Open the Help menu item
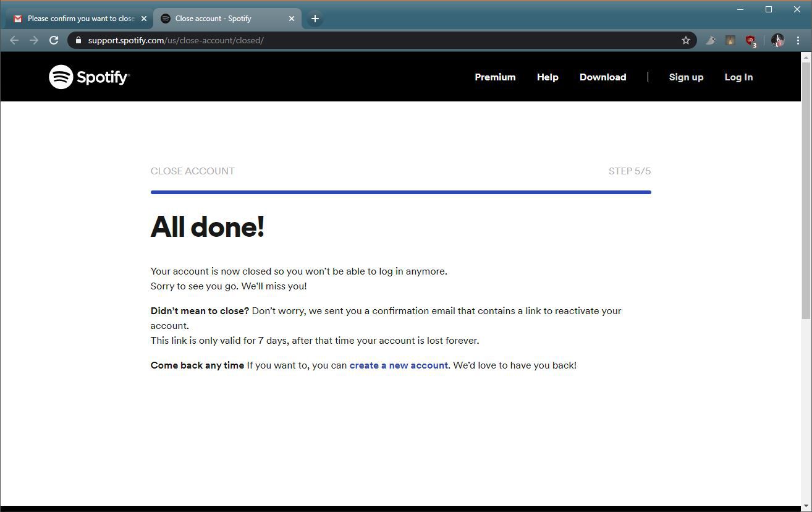812x512 pixels. 548,77
